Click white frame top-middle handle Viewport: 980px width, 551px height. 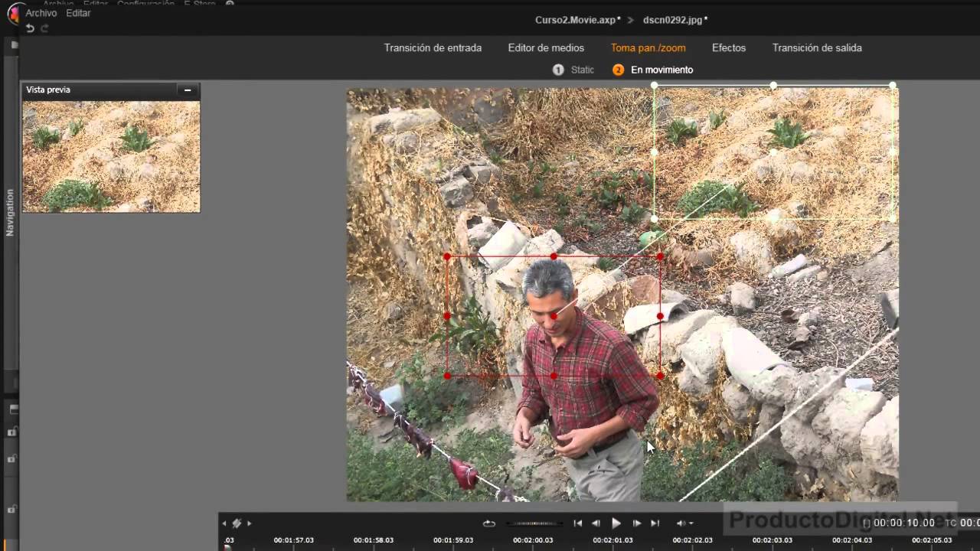coord(773,86)
